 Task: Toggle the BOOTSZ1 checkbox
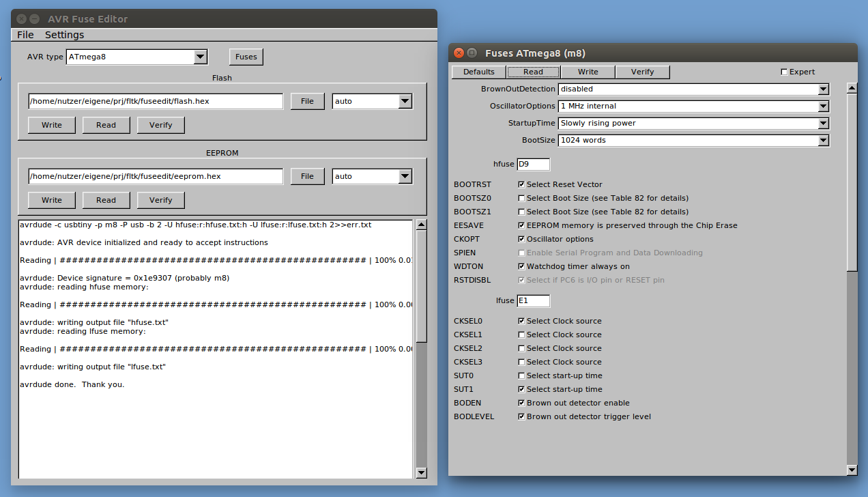coord(521,212)
